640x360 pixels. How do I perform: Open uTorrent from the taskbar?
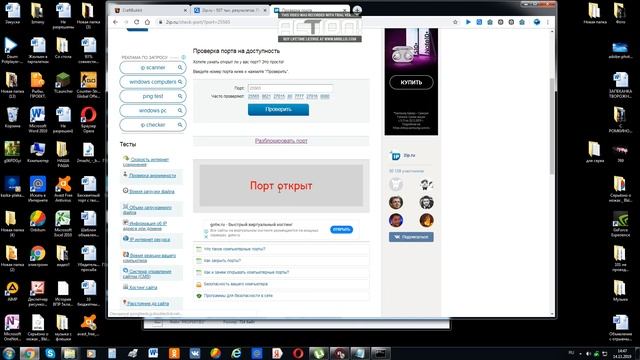coord(318,353)
